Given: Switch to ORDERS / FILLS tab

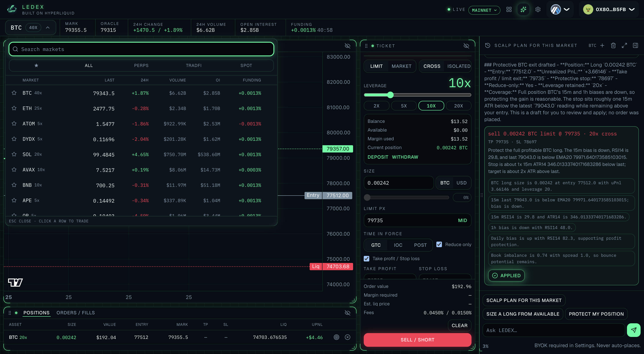Looking at the screenshot, I should coord(76,313).
